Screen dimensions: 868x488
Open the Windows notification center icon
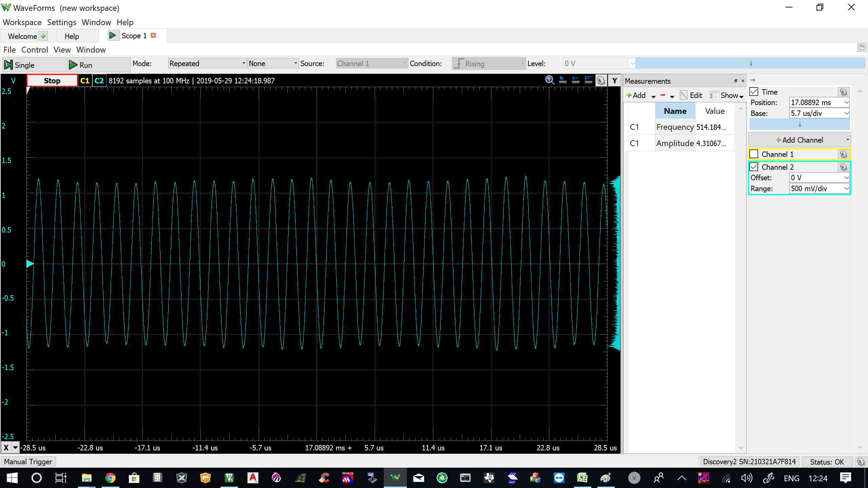[x=846, y=478]
